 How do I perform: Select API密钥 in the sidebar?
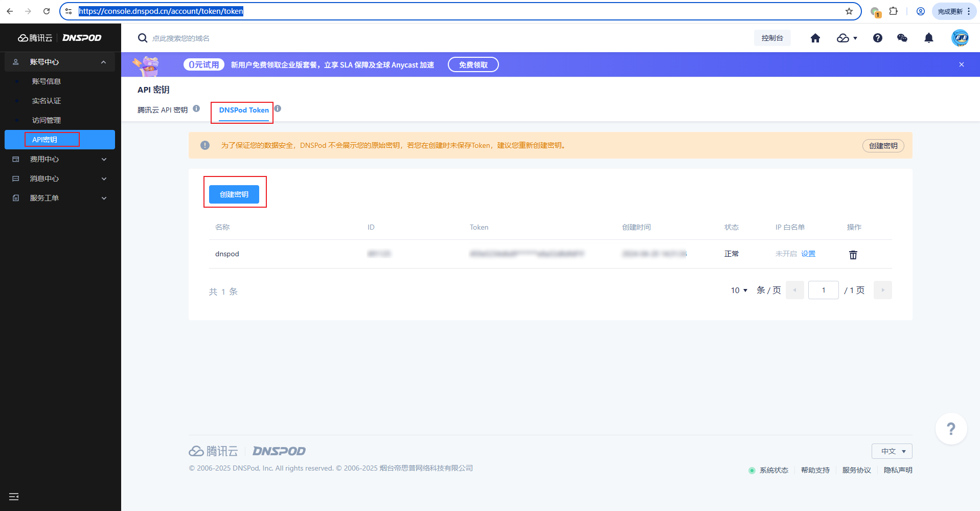tap(60, 140)
